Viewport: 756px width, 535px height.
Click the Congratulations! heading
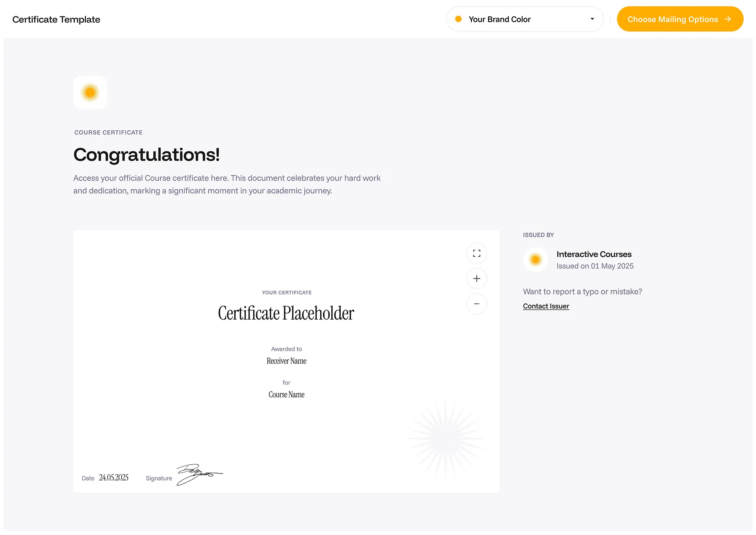[x=146, y=155]
